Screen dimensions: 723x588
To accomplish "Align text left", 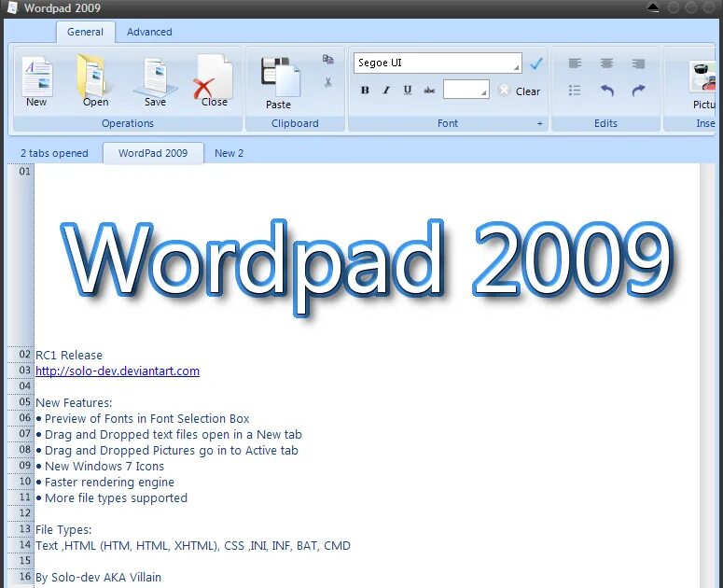I will click(575, 63).
